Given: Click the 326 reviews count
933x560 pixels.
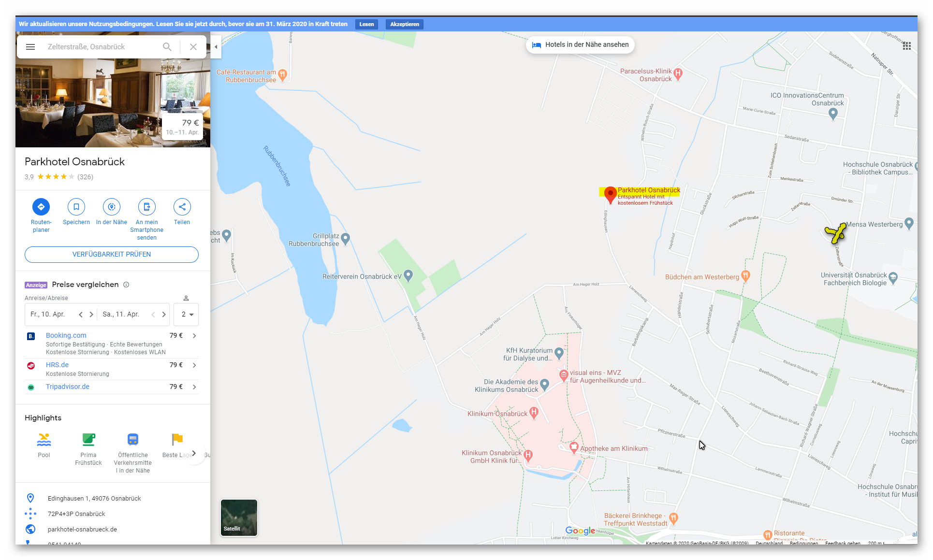Looking at the screenshot, I should point(85,177).
